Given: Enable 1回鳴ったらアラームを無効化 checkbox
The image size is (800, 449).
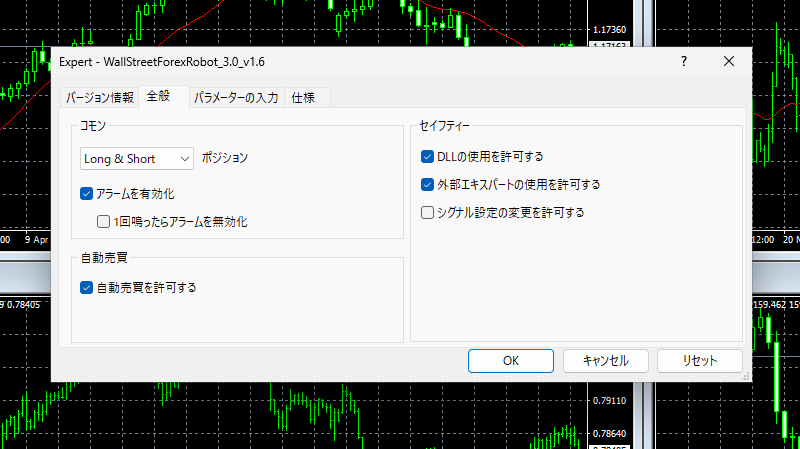Looking at the screenshot, I should (x=103, y=222).
